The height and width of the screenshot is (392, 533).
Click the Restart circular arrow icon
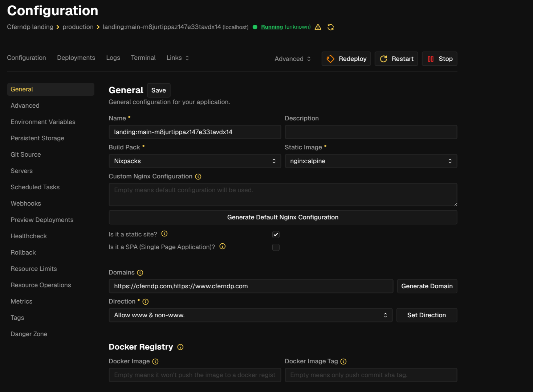click(x=383, y=59)
